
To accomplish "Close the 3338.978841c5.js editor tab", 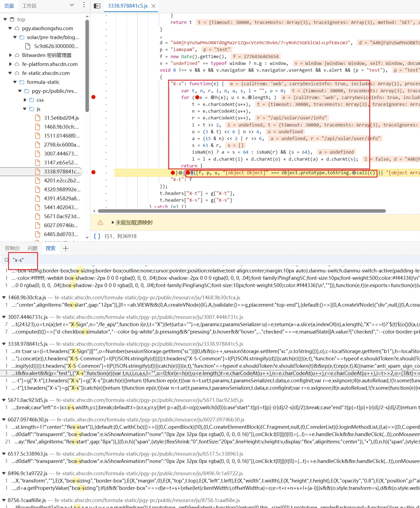I will pyautogui.click(x=154, y=6).
